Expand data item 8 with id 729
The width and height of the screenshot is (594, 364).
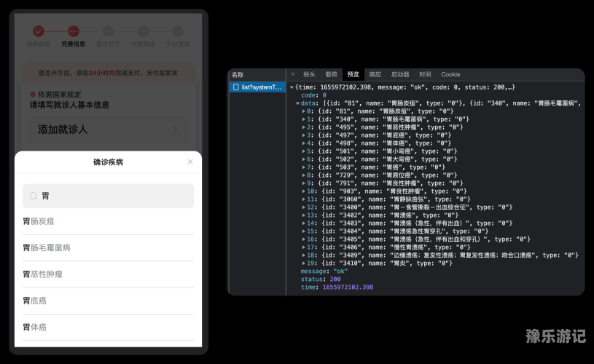(x=304, y=175)
